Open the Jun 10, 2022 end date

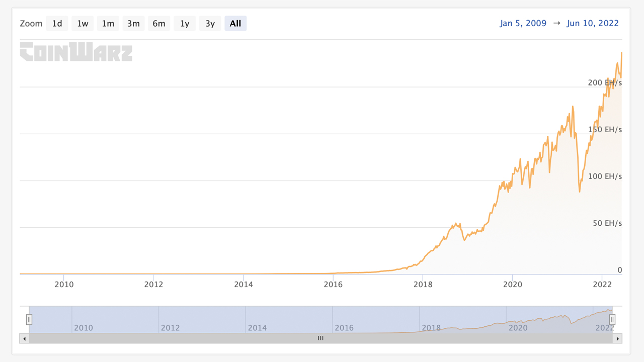tap(593, 23)
